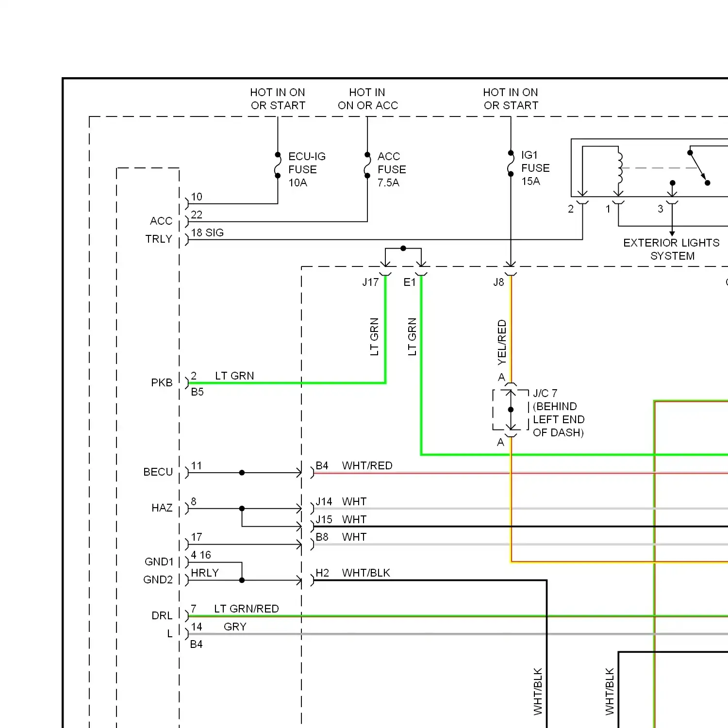728x728 pixels.
Task: Click the TRLY terminal label
Action: pos(159,239)
